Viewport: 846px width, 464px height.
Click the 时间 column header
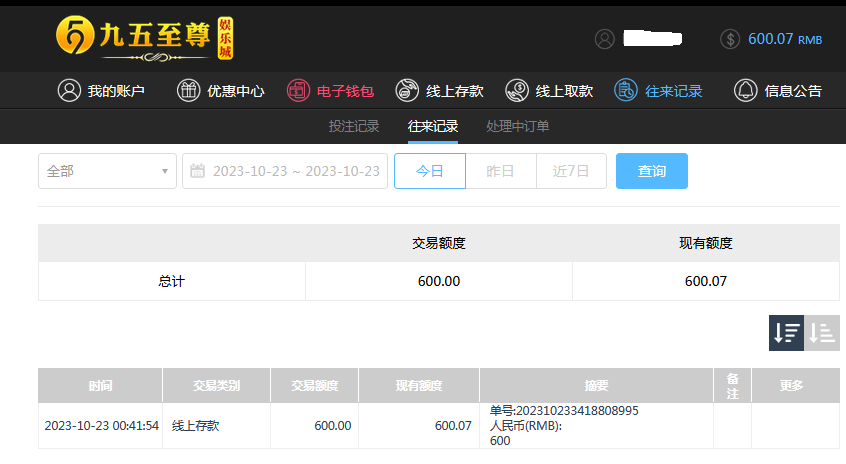(x=100, y=385)
